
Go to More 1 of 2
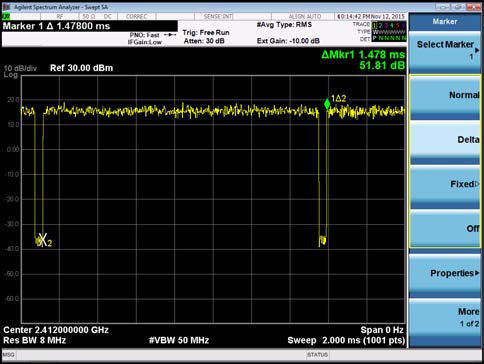tap(445, 321)
